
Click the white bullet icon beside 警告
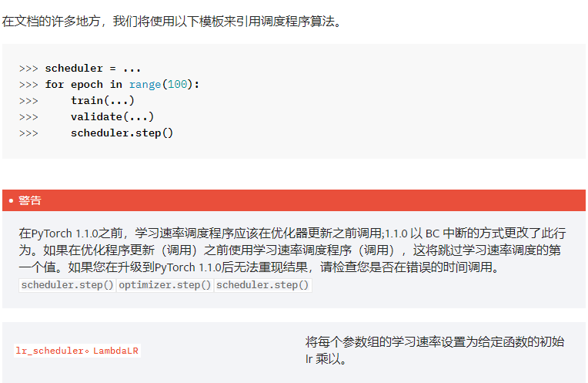tap(11, 200)
